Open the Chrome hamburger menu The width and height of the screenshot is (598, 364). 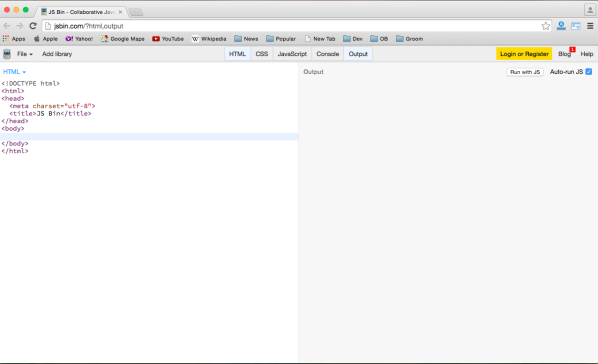[590, 26]
